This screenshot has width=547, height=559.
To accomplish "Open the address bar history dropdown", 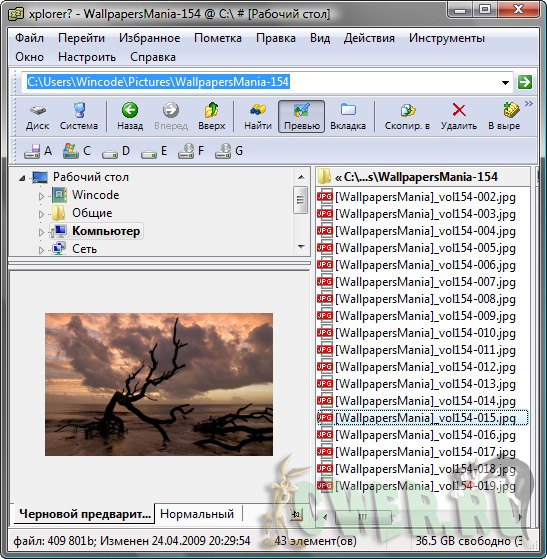I will pos(505,83).
